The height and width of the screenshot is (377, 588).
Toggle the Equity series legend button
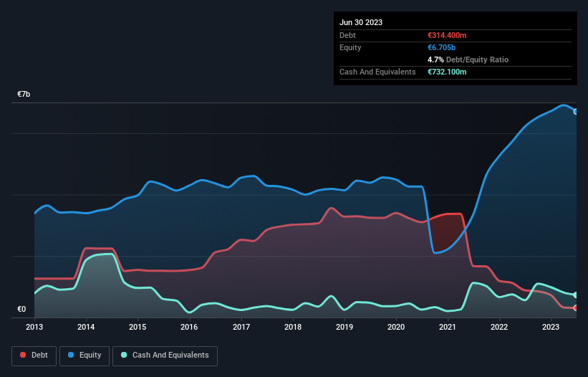[85, 355]
